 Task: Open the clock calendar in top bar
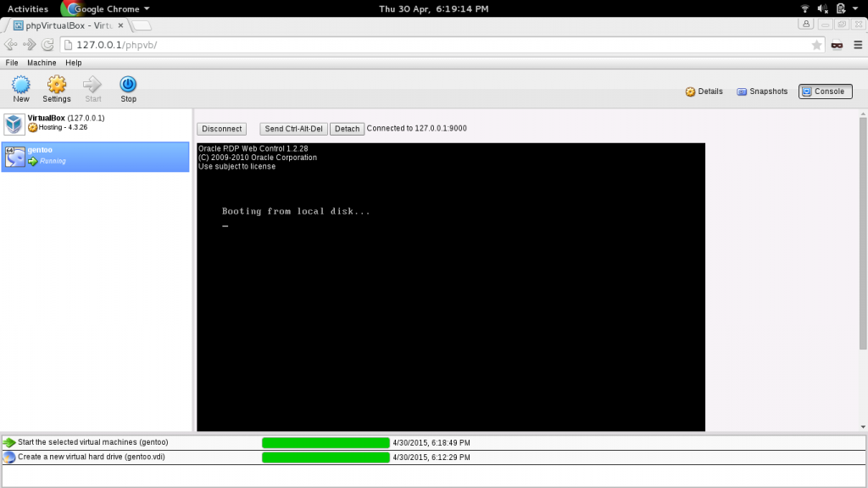click(x=433, y=8)
